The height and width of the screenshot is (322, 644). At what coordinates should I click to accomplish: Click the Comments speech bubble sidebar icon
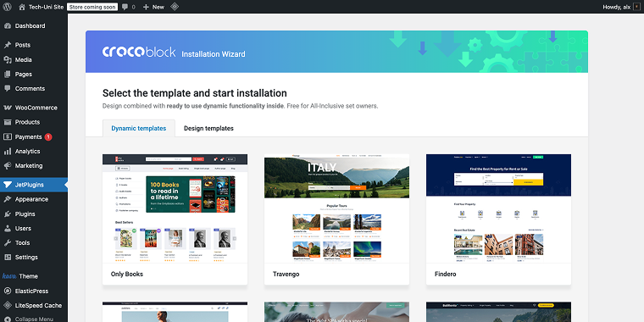click(x=8, y=89)
